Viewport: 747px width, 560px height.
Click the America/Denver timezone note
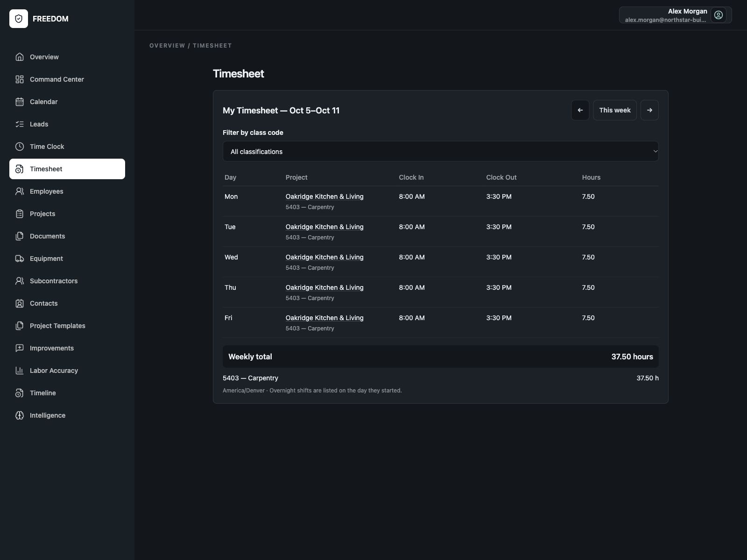click(312, 391)
